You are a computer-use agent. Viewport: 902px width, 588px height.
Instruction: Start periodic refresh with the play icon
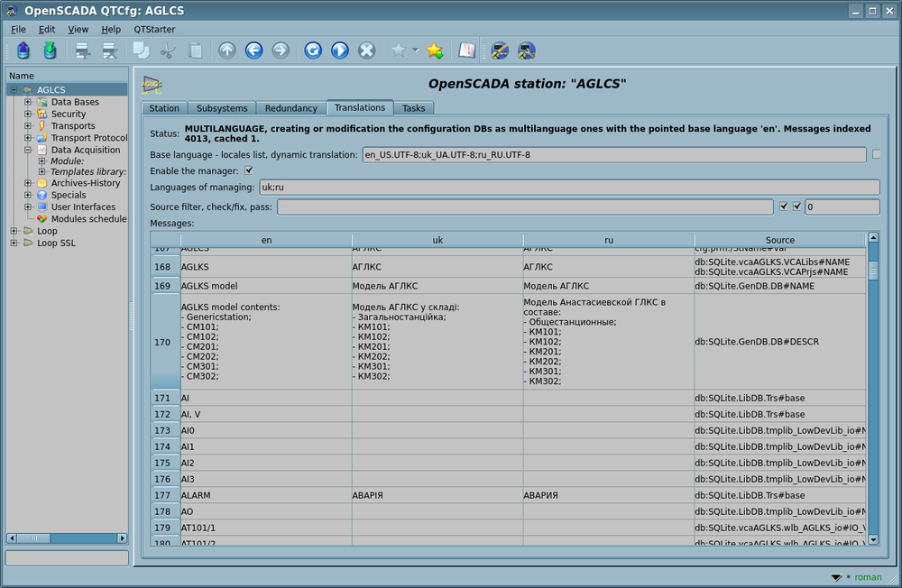click(339, 51)
